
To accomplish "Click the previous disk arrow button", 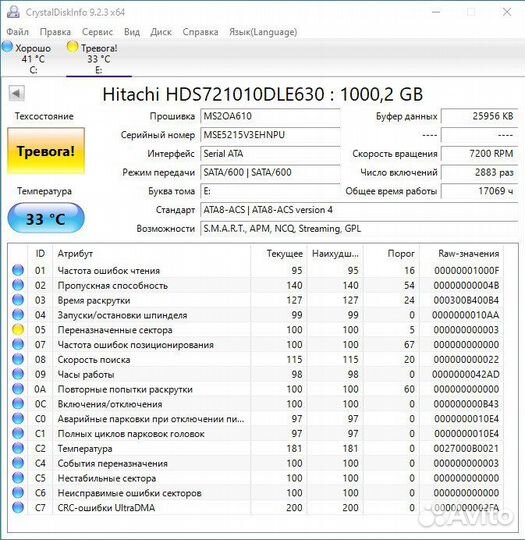I will (x=17, y=93).
